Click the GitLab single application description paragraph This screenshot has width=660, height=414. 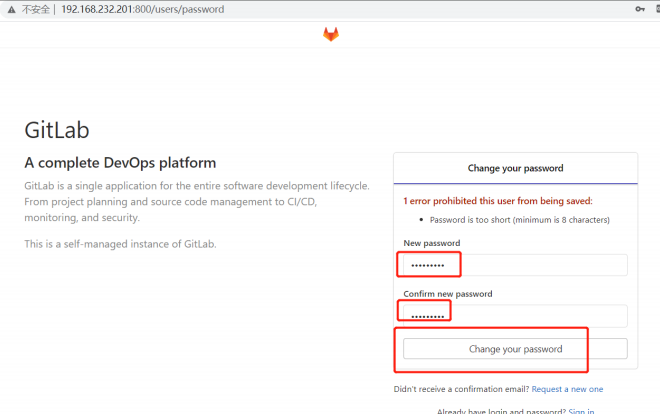196,202
